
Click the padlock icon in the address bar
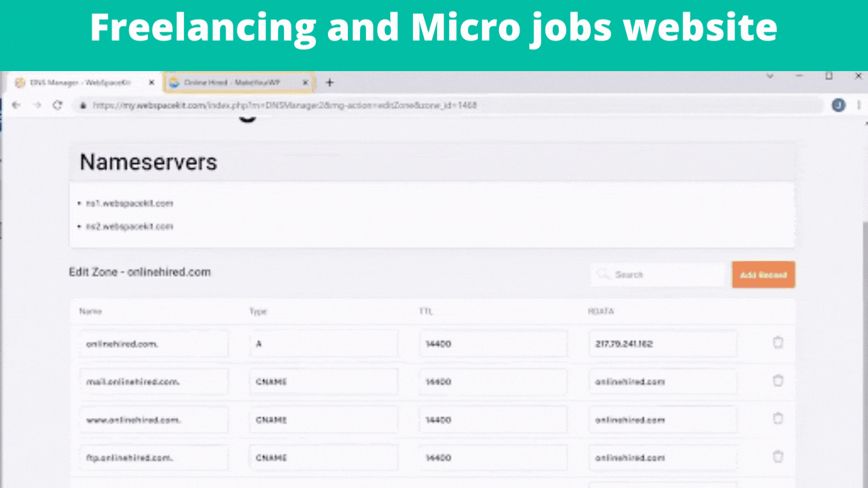click(x=83, y=105)
